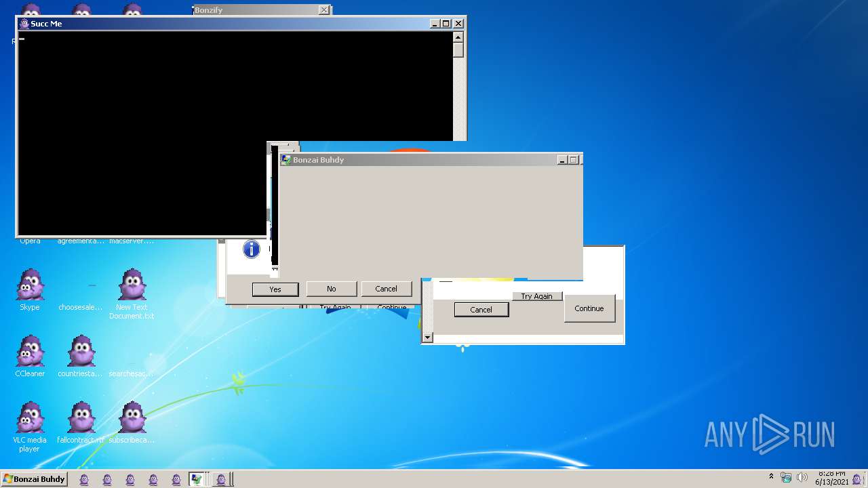Select the countriesta... desktop file icon
Viewport: 868px width, 488px height.
[x=81, y=357]
